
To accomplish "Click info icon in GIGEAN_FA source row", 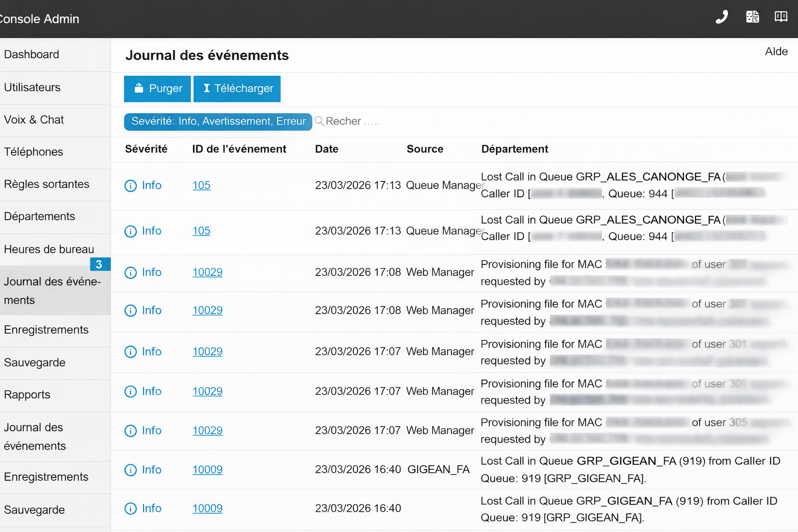I will tap(130, 470).
